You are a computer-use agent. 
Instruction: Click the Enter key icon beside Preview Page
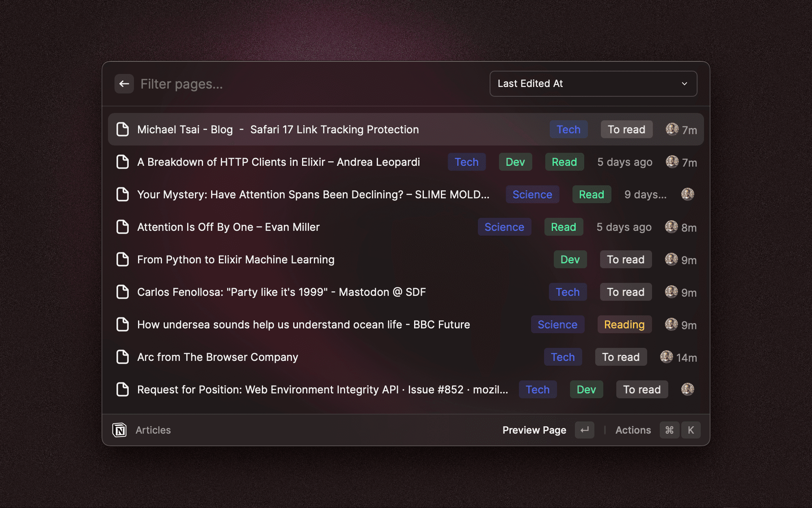(584, 430)
